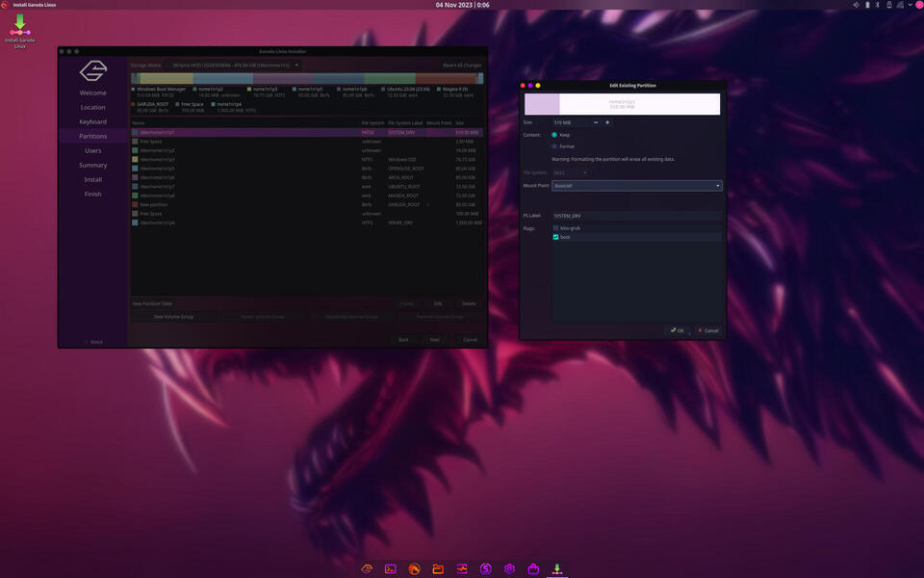Screen dimensions: 924x578
Task: Go to the Location step in installer sidebar
Action: [93, 107]
